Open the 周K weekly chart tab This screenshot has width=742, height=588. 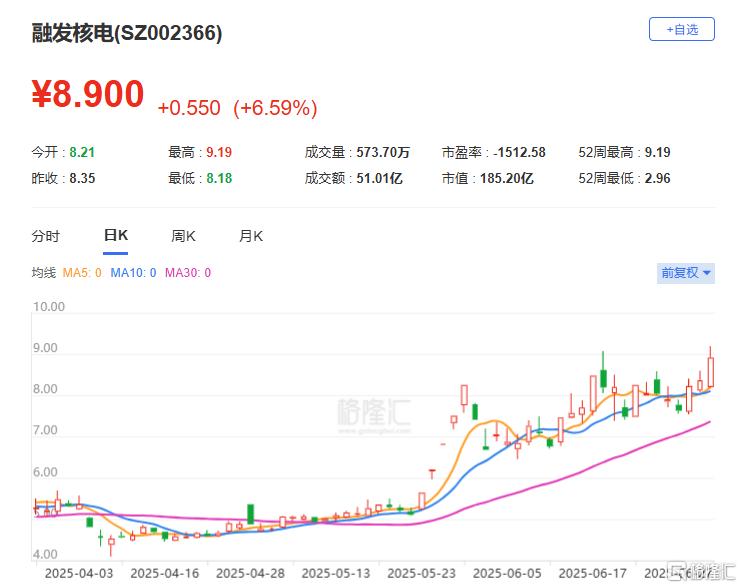pyautogui.click(x=183, y=236)
